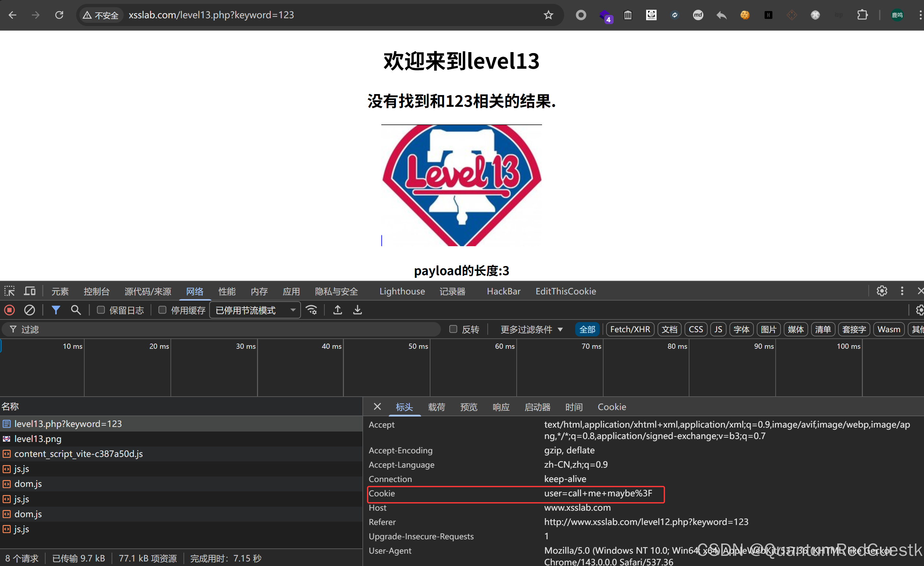
Task: Open the 已停用节流模式 throttling dropdown
Action: point(255,310)
